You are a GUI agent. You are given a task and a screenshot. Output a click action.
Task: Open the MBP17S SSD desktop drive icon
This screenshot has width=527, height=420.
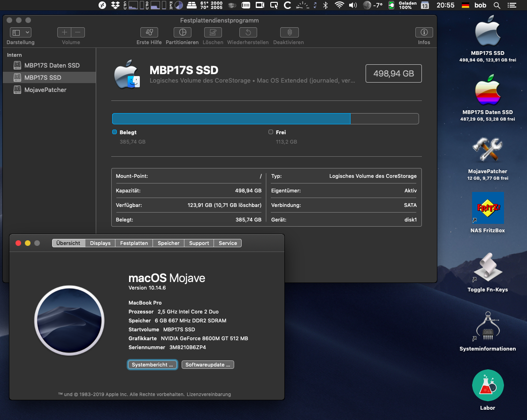[x=488, y=31]
